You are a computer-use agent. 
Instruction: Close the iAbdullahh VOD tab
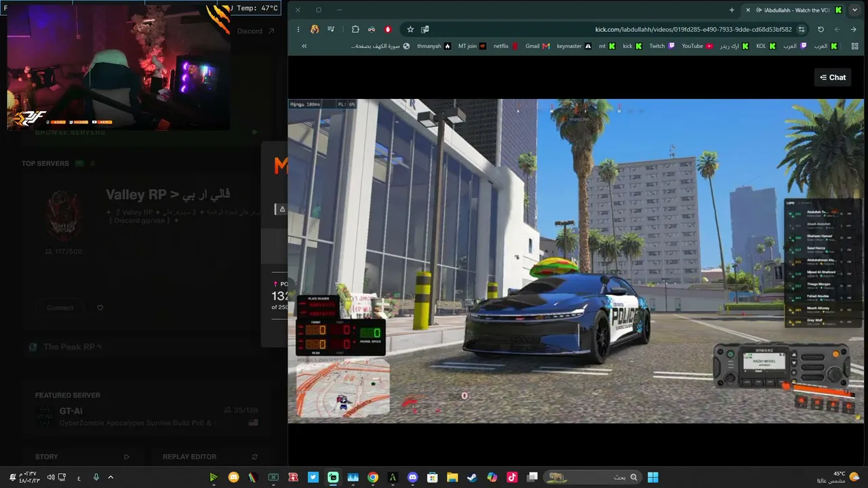click(748, 10)
